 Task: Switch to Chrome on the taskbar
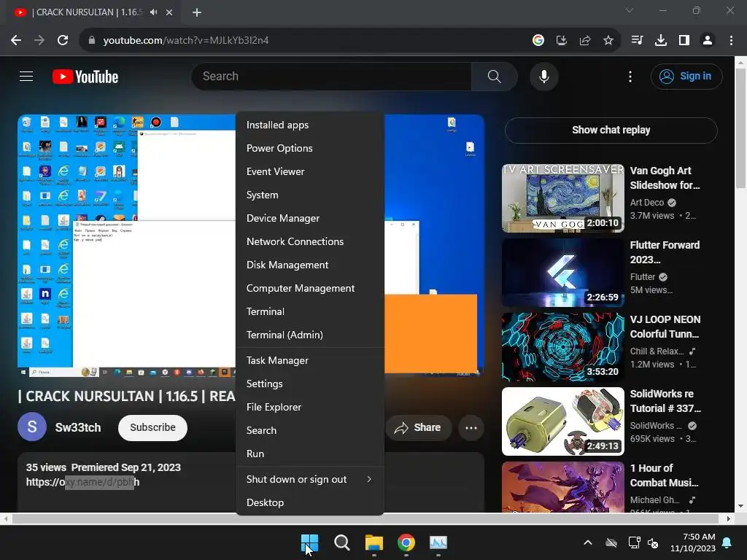coord(406,542)
